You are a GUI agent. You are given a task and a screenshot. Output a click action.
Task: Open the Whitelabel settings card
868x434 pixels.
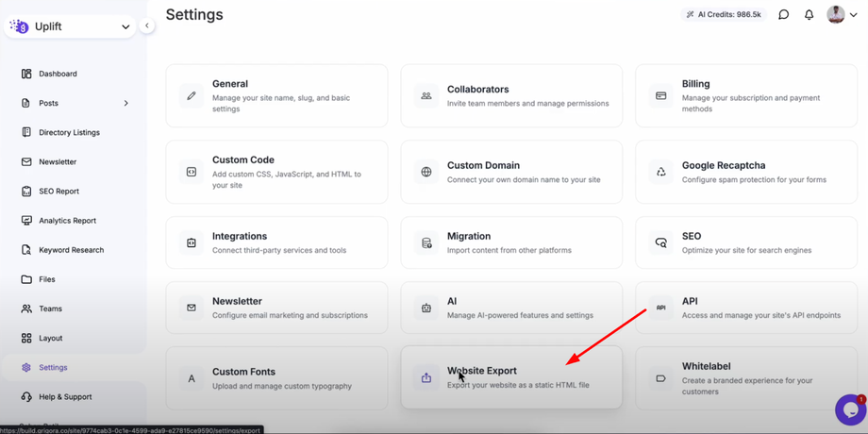[x=745, y=377]
